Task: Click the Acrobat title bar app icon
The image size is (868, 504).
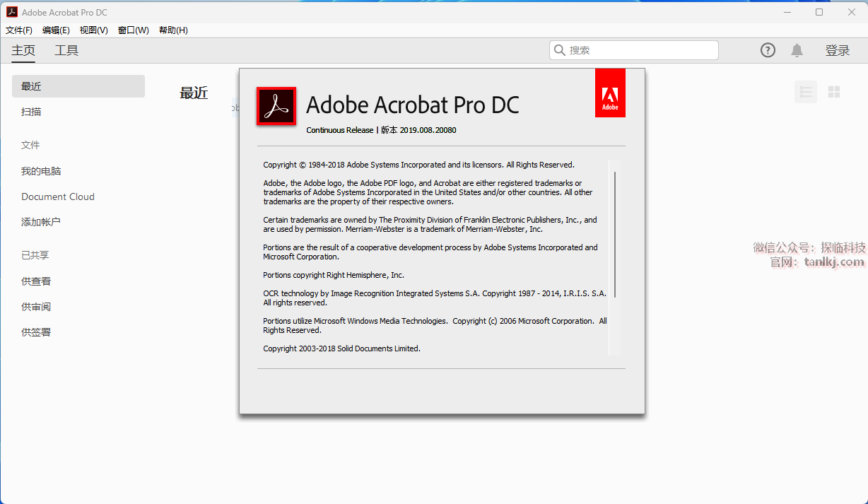Action: pos(12,12)
